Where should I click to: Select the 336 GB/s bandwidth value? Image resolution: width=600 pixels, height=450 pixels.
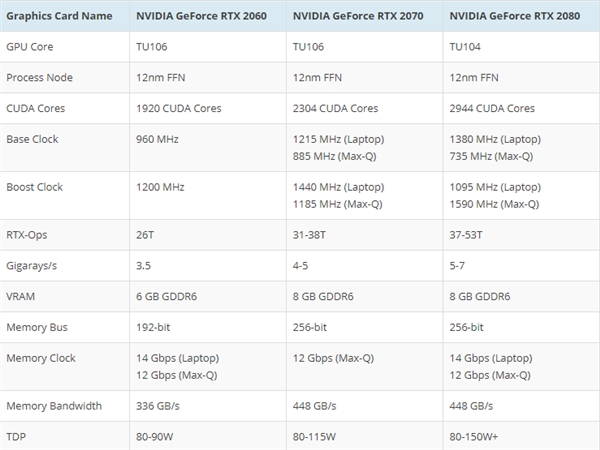click(x=160, y=405)
